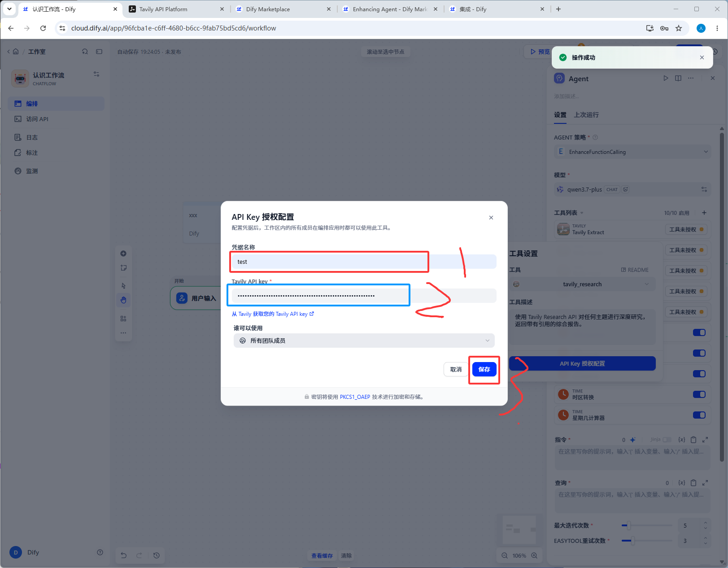This screenshot has height=568, width=728.
Task: Click 工具未授权 badge for Tavily Extract
Action: click(686, 229)
